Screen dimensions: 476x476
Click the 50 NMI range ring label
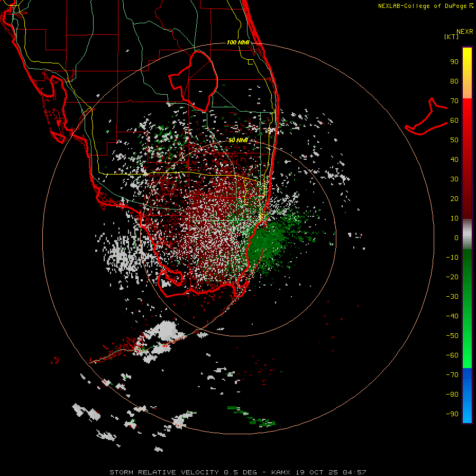pyautogui.click(x=238, y=140)
